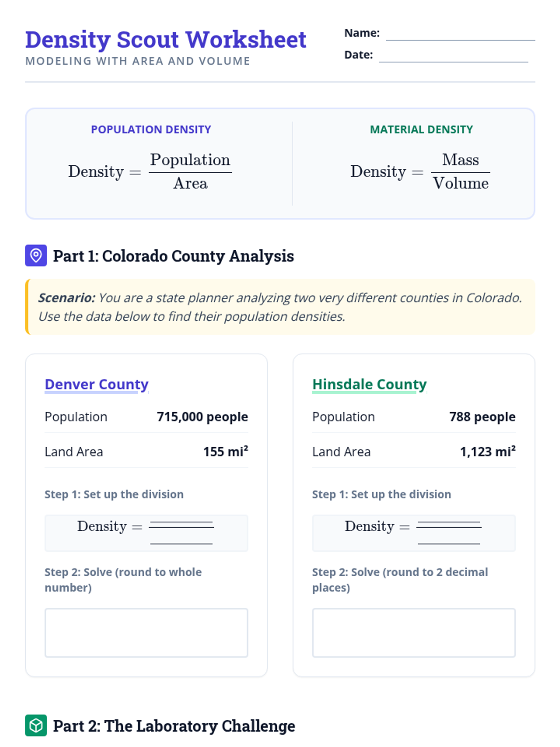Click the Denver County heading

[97, 384]
